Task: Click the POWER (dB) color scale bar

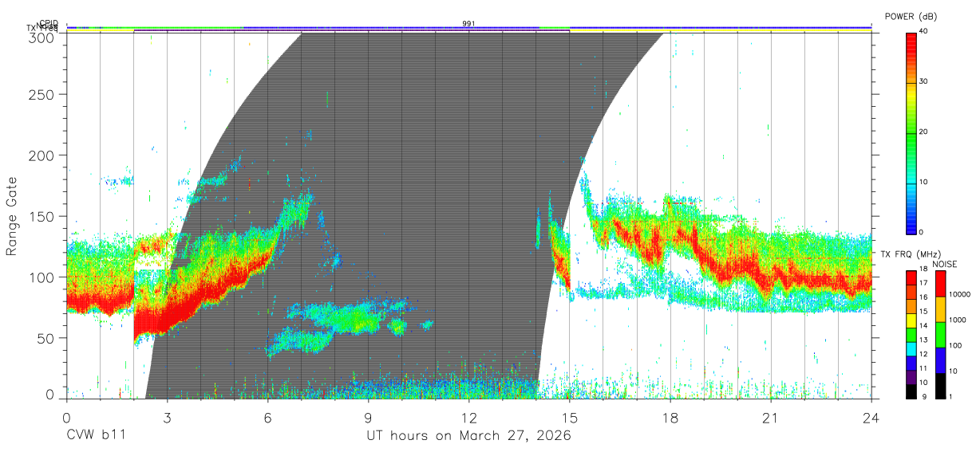Action: (x=911, y=132)
